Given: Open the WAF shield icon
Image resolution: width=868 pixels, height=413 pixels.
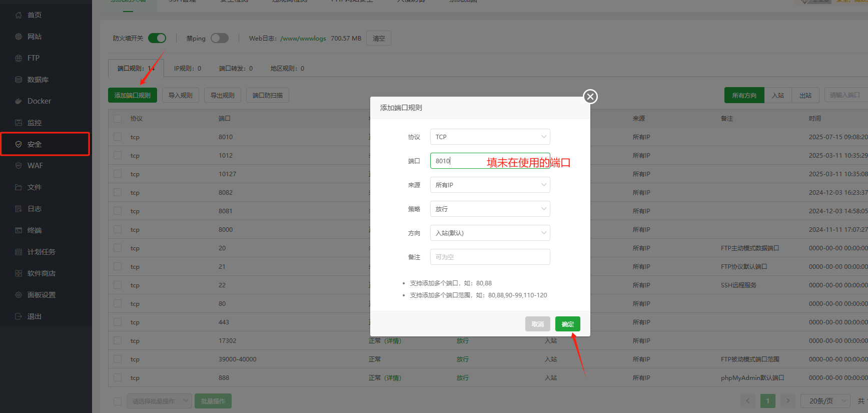Looking at the screenshot, I should pyautogui.click(x=19, y=166).
